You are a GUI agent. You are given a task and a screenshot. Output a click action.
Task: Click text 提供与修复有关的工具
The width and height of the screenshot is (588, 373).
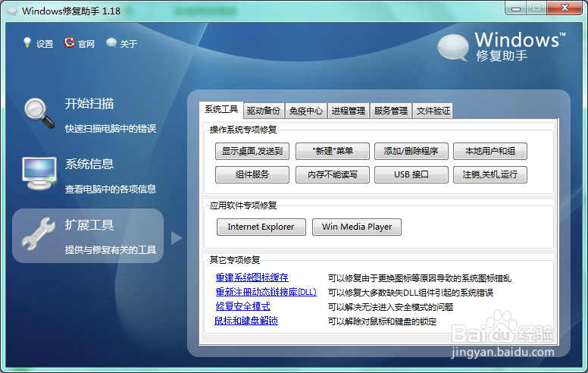[111, 250]
